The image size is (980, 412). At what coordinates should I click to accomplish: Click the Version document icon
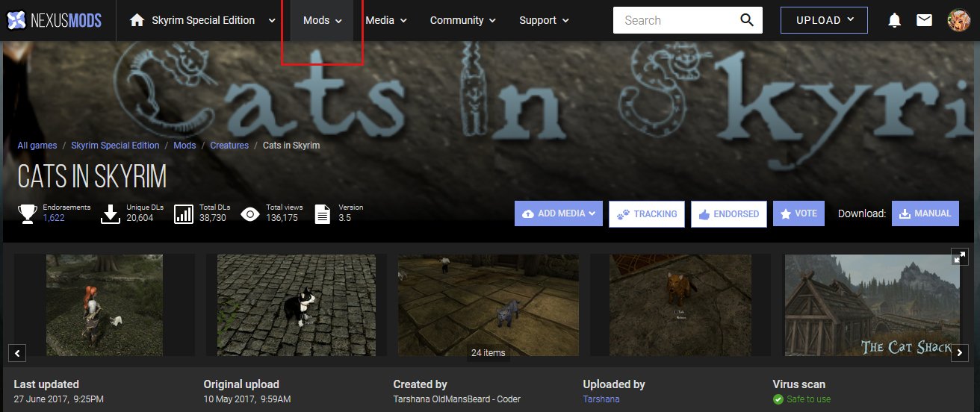[322, 214]
